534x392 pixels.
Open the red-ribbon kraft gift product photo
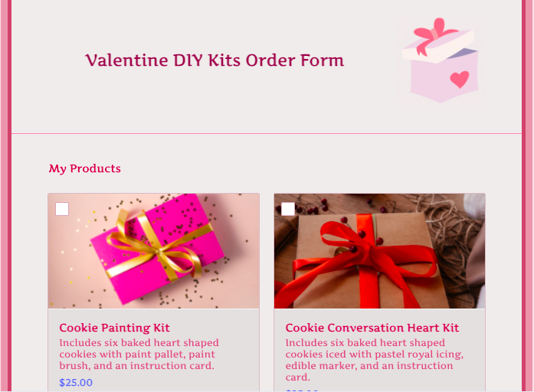click(x=380, y=251)
